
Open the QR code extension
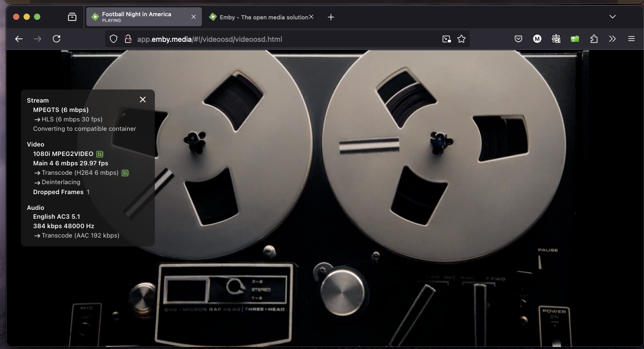pos(556,39)
